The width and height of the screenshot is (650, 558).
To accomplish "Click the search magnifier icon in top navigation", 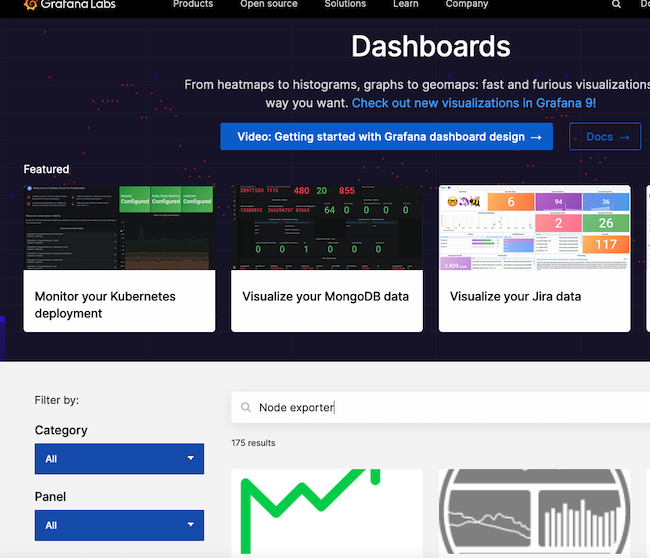I will (616, 5).
